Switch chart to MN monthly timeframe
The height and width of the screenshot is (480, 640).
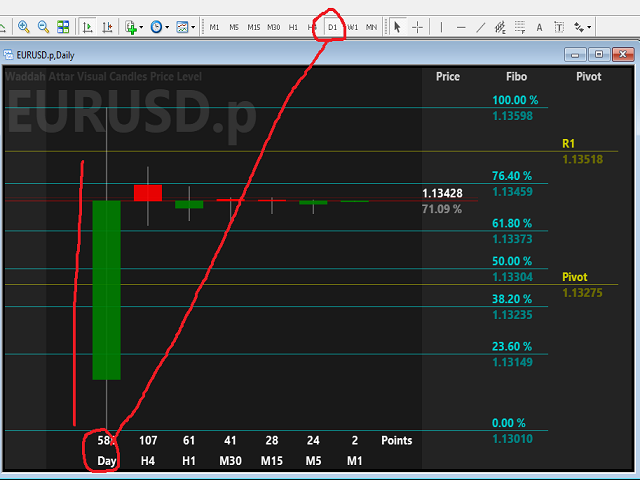coord(371,27)
